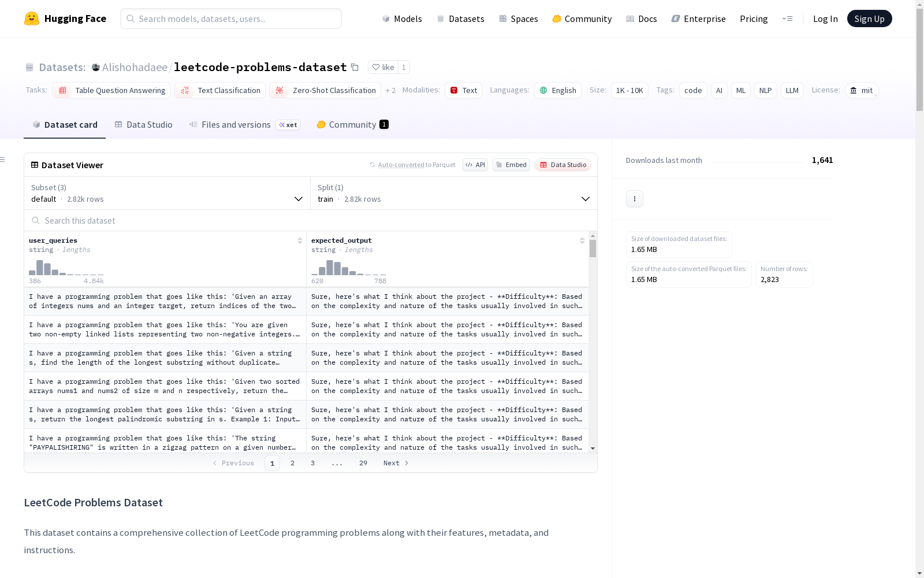Select the LLM tag
The image size is (924, 578).
point(792,90)
